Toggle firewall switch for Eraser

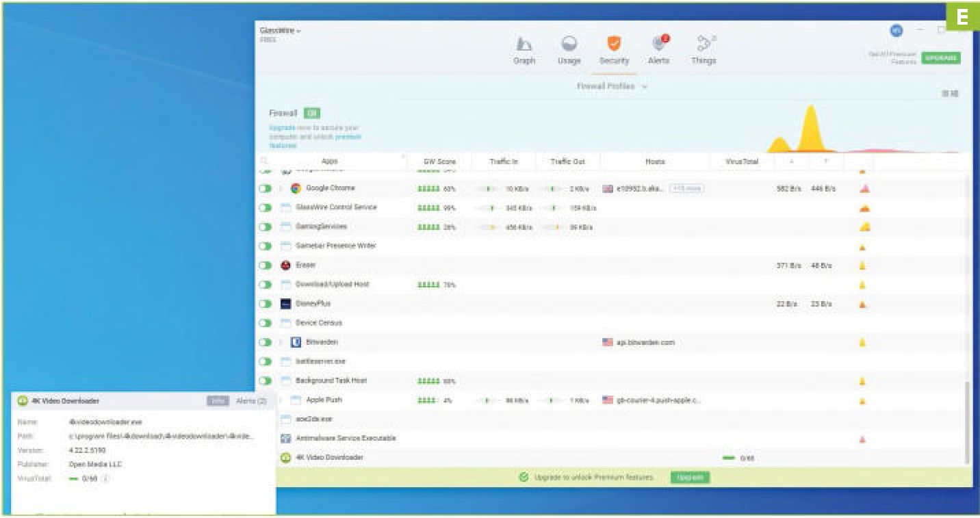point(266,265)
